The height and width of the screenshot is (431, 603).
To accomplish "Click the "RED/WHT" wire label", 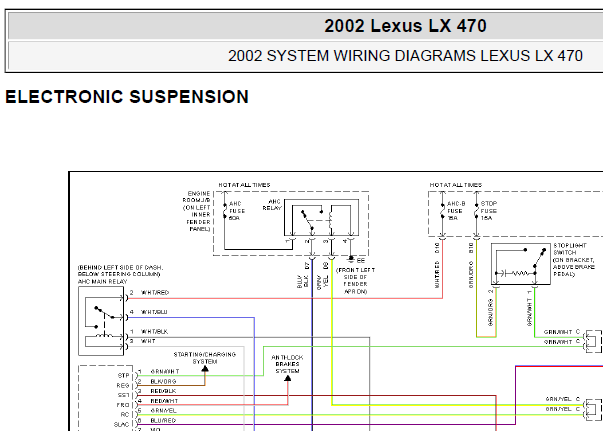I will [164, 401].
